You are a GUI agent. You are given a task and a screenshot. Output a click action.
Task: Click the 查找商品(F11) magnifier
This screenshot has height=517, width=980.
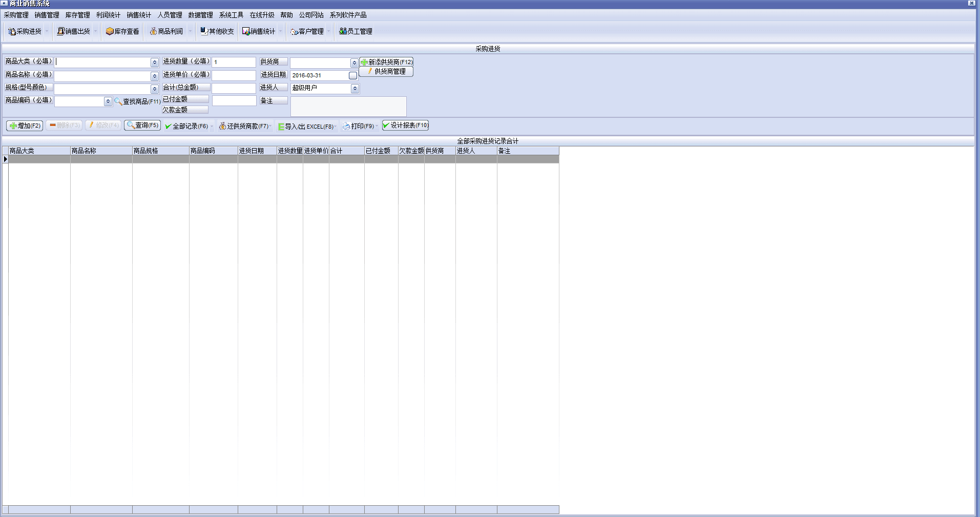[118, 101]
